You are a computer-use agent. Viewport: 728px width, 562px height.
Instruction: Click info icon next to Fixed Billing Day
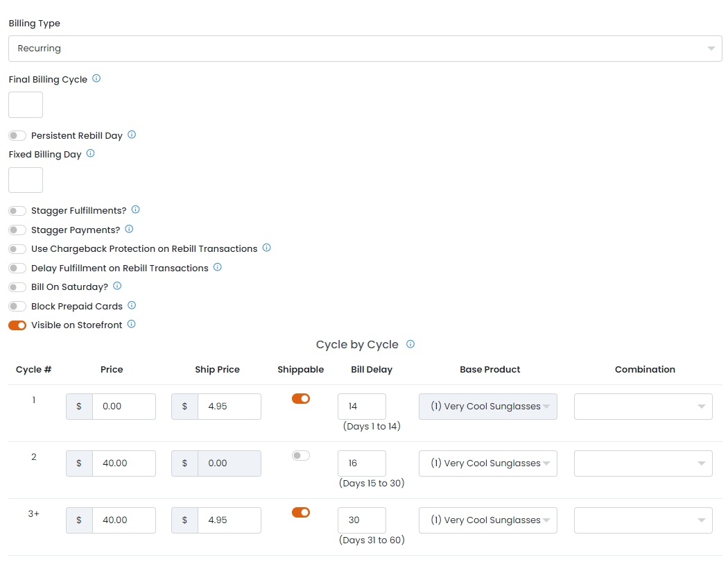(90, 153)
